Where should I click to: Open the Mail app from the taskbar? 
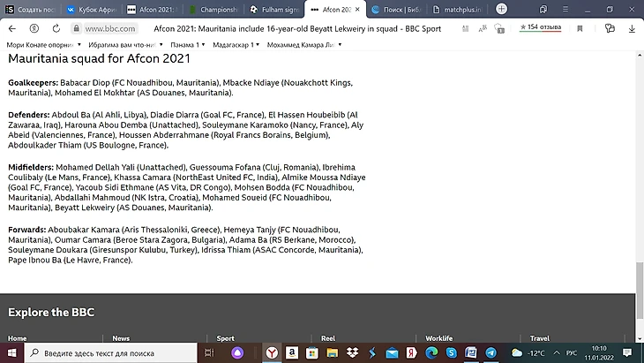[392, 352]
